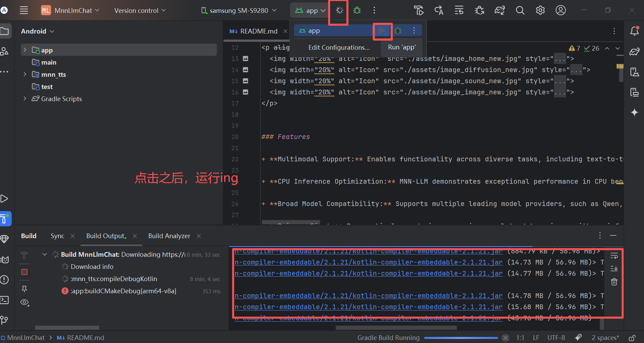Click the Debug 'app' bug icon in toolbar
The height and width of the screenshot is (343, 644).
pyautogui.click(x=357, y=10)
